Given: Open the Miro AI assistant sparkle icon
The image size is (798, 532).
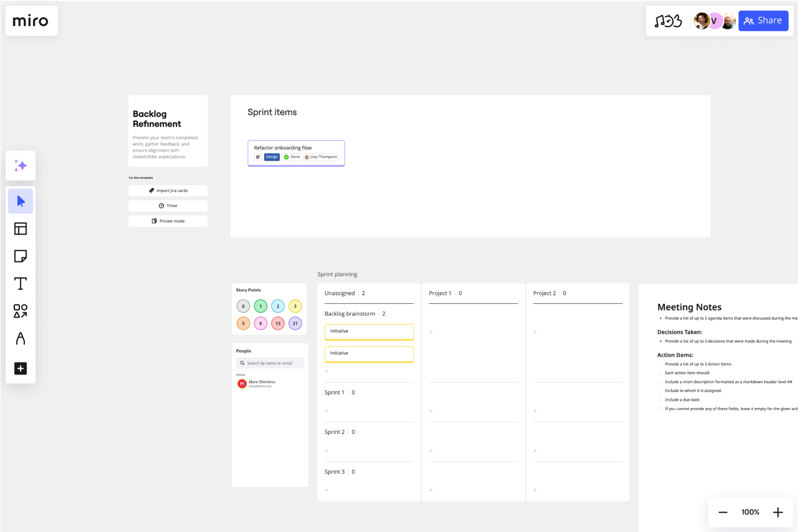Looking at the screenshot, I should coord(20,166).
